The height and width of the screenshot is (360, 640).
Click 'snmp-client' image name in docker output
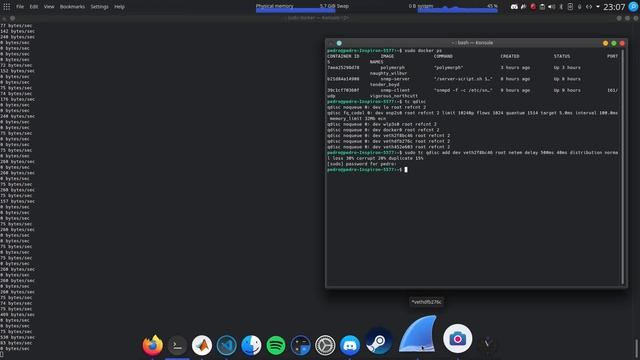(x=395, y=91)
